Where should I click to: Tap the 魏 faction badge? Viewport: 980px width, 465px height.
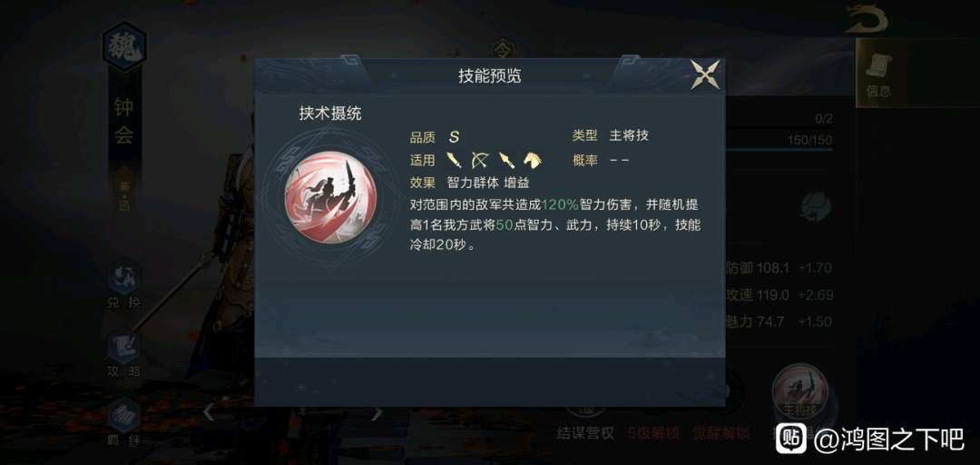coord(124,47)
